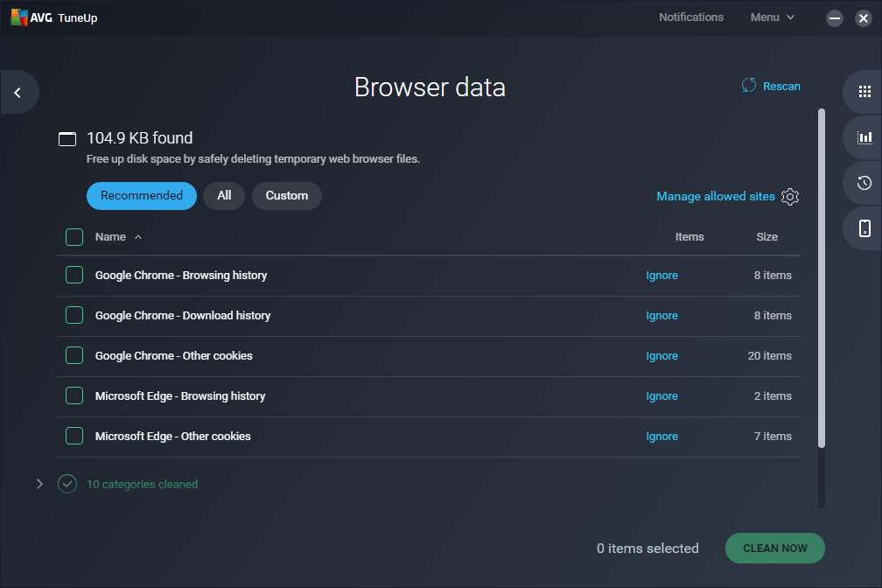Expand the 10 categories cleaned section

tap(39, 484)
